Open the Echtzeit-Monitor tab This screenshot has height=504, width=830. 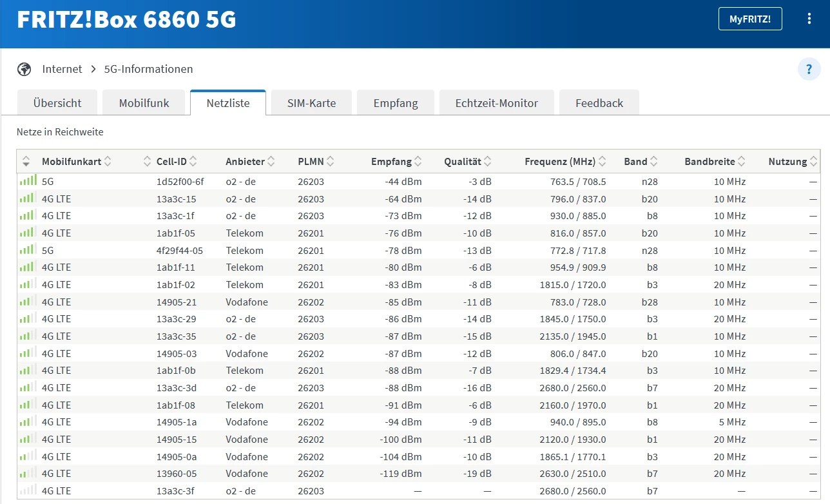[x=496, y=103]
